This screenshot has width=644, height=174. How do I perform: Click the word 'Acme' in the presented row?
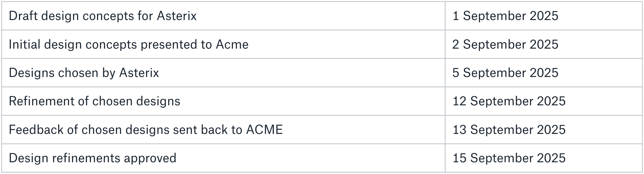coord(232,44)
